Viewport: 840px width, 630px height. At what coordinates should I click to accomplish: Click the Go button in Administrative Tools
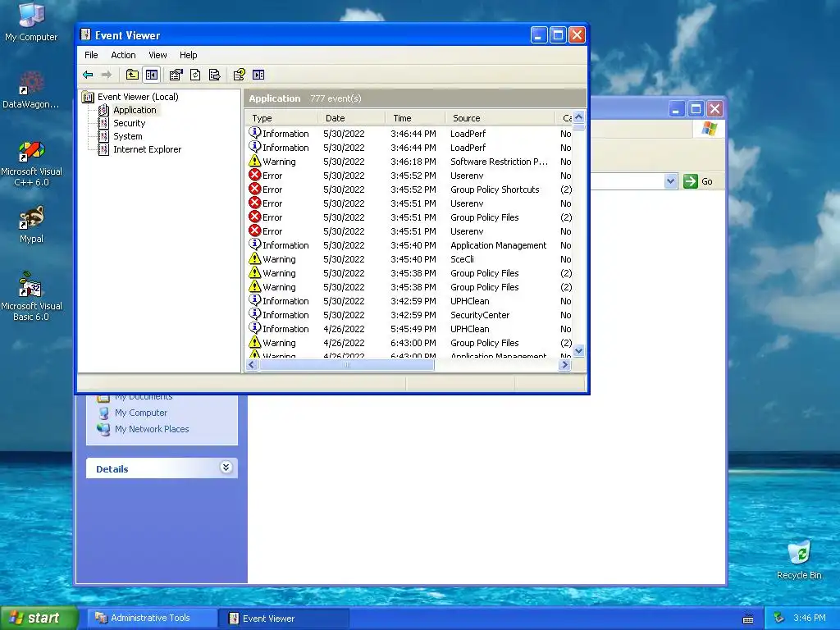(699, 181)
